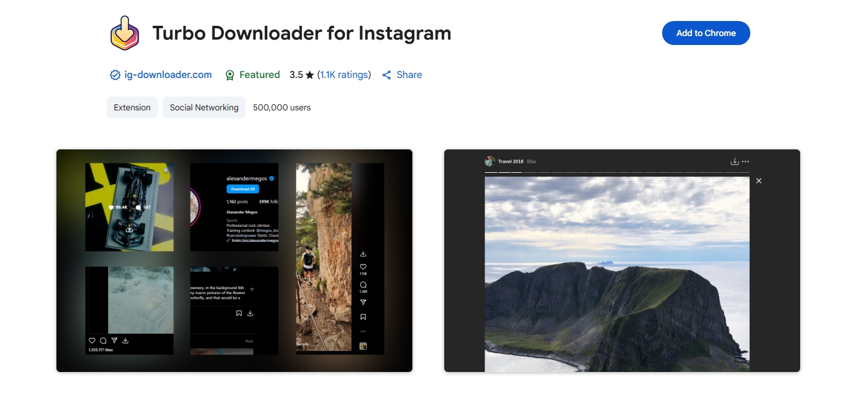Open the ig-downloader.com publisher link
Screen dimensions: 868x402
tap(168, 75)
